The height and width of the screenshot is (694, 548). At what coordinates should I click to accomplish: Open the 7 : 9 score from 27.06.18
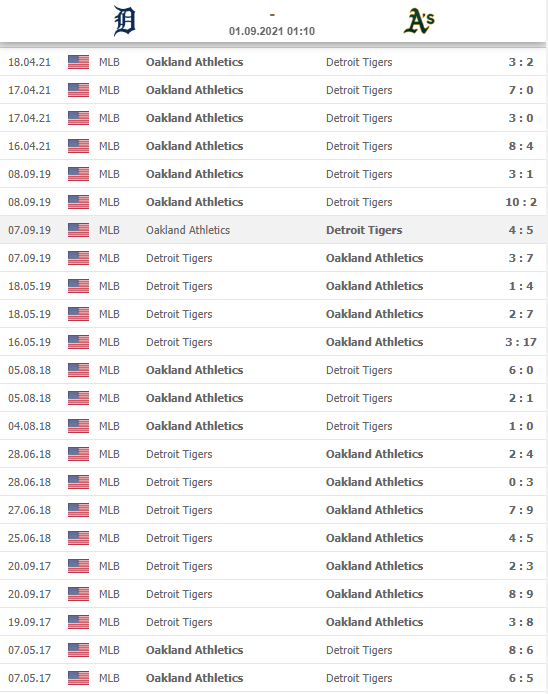point(521,510)
